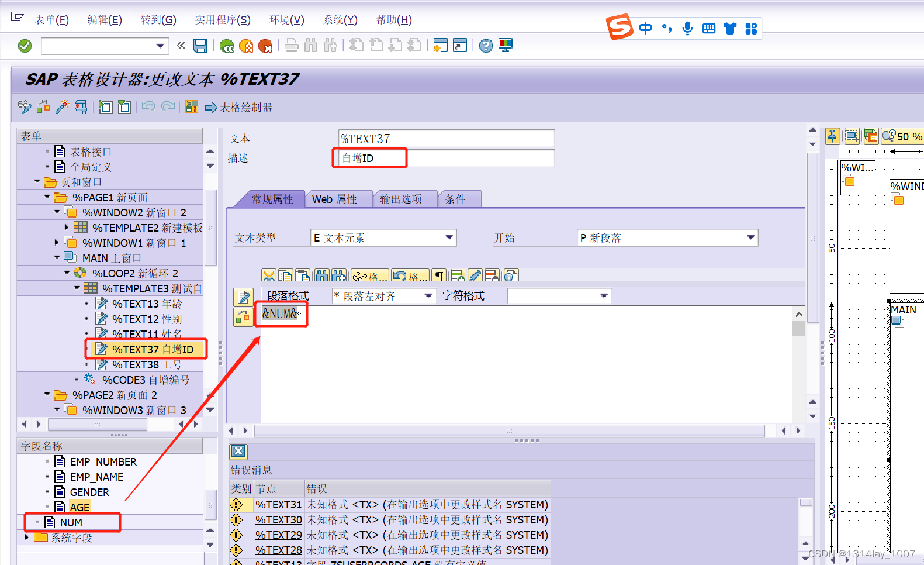Screen dimensions: 924x565
Task: Open the 转到(G) menu
Action: click(x=158, y=20)
